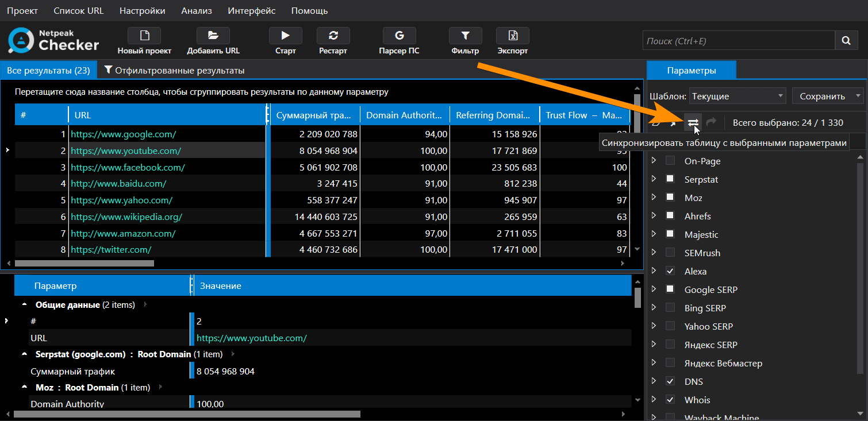This screenshot has width=868, height=421.
Task: Open the Анализ menu
Action: point(196,11)
